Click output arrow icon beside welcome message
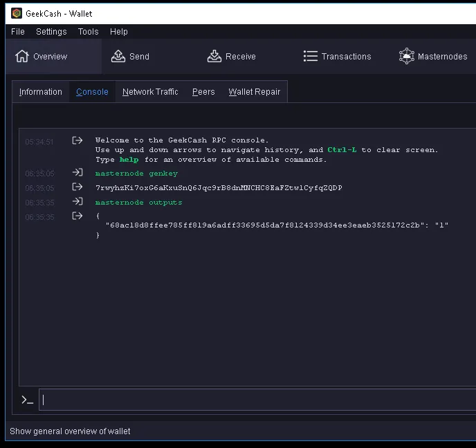This screenshot has width=476, height=448. [x=77, y=140]
